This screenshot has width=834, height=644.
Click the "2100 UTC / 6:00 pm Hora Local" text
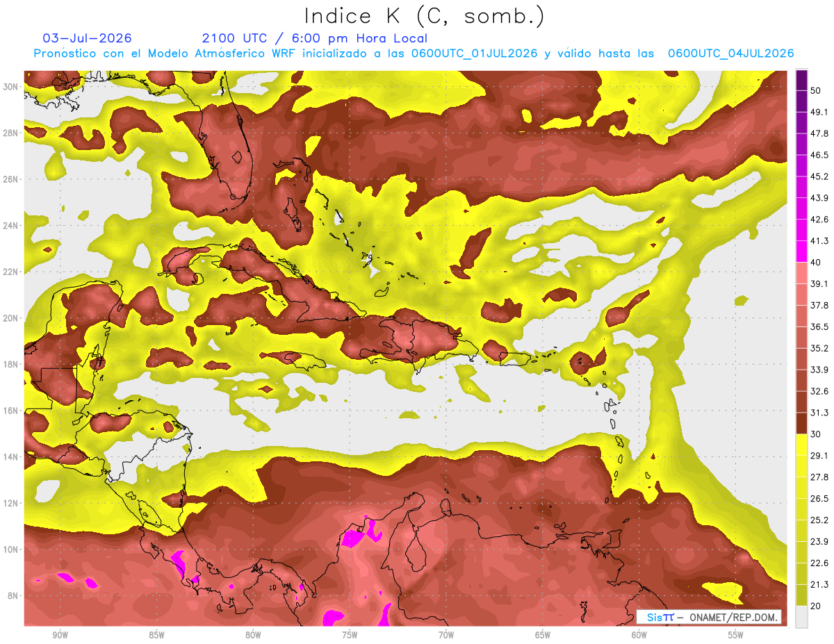point(314,38)
